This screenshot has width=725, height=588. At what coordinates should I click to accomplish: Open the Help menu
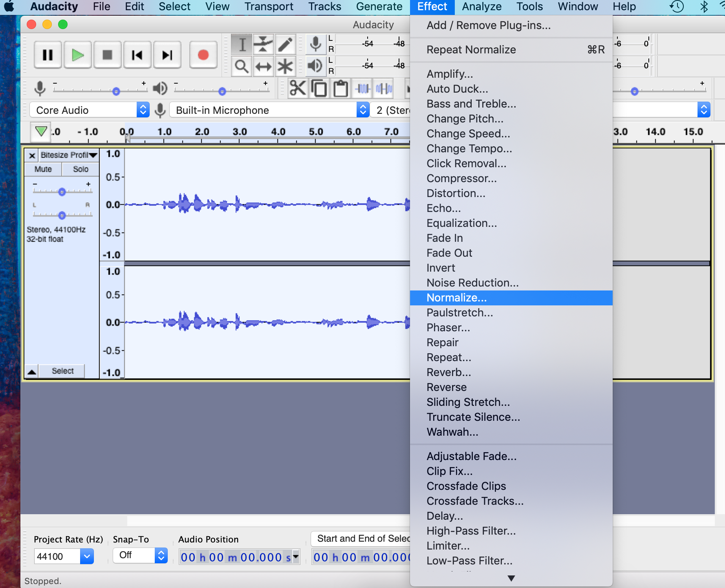[x=624, y=7]
